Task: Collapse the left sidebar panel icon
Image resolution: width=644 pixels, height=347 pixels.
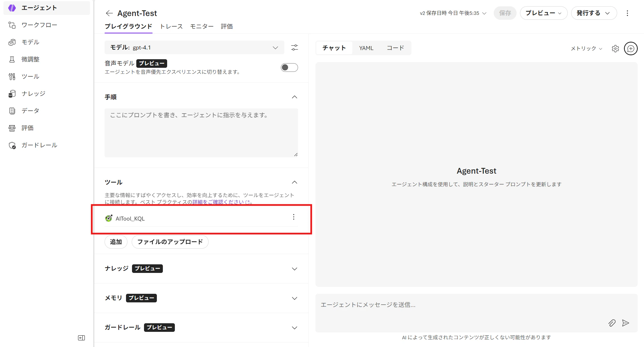Action: point(81,338)
